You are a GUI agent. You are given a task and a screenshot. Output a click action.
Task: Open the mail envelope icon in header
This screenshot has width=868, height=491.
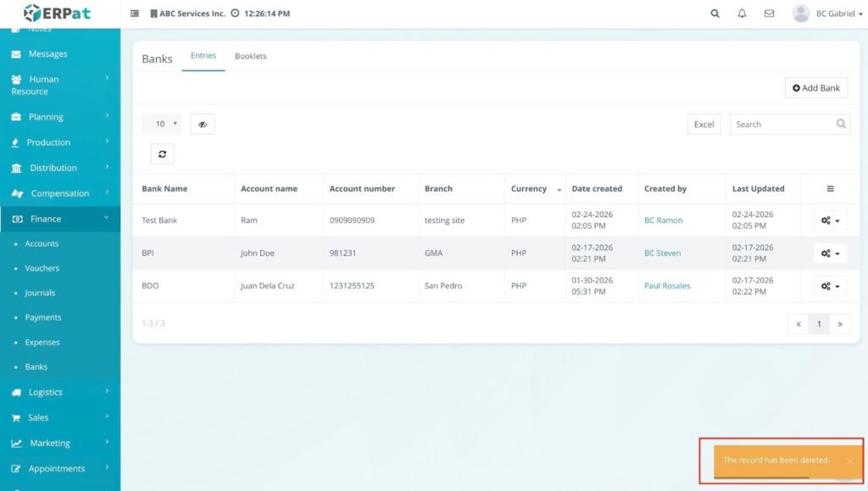769,14
